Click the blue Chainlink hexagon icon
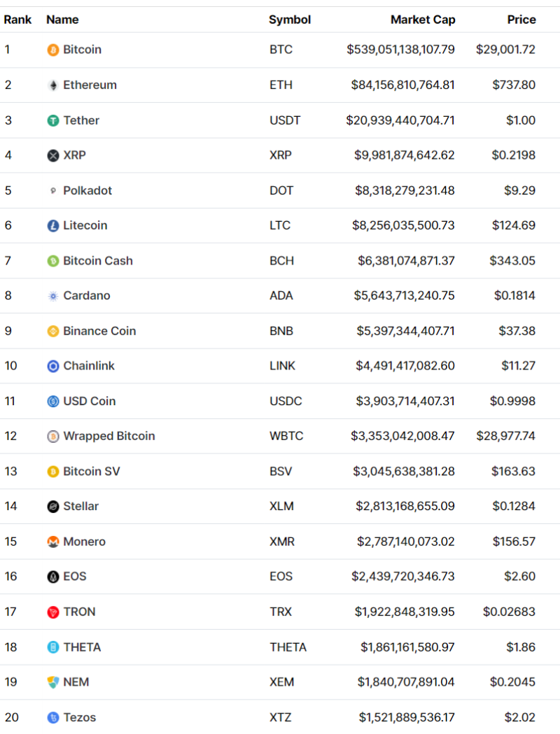Image resolution: width=560 pixels, height=734 pixels. coord(53,366)
